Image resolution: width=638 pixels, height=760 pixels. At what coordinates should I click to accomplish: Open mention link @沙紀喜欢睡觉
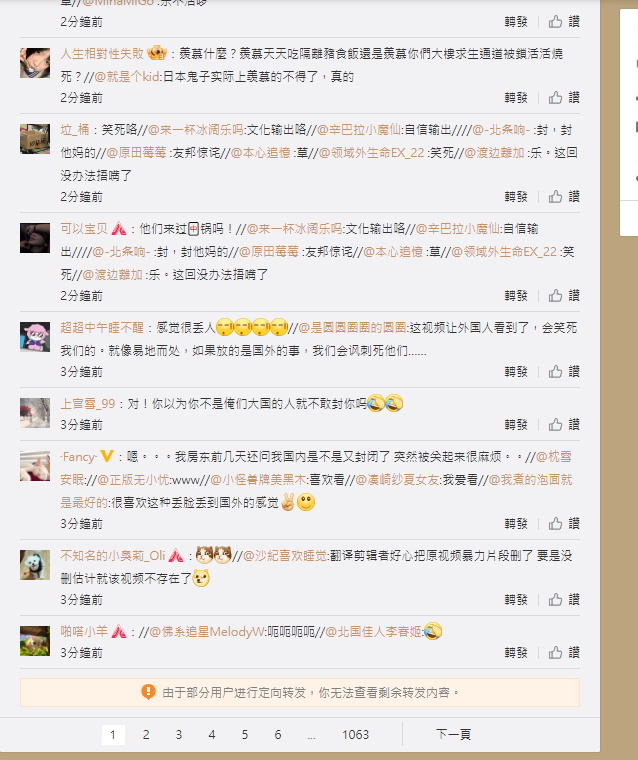point(286,555)
